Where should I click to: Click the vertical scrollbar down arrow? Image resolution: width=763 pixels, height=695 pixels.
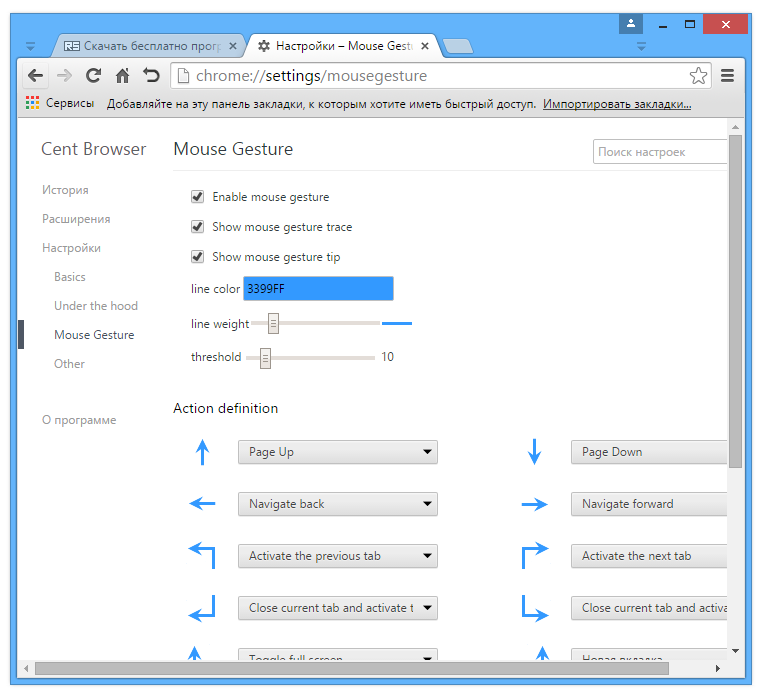pos(735,651)
